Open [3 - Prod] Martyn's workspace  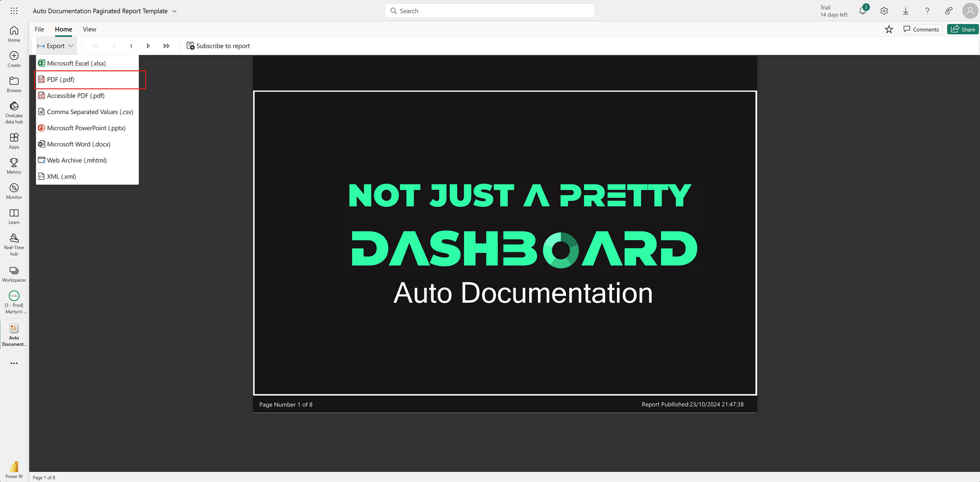click(x=14, y=302)
